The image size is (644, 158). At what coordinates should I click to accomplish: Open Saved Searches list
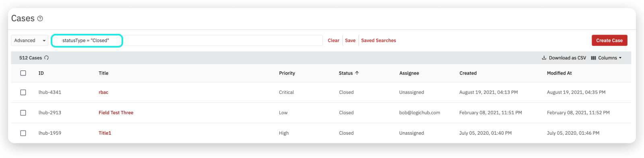378,40
